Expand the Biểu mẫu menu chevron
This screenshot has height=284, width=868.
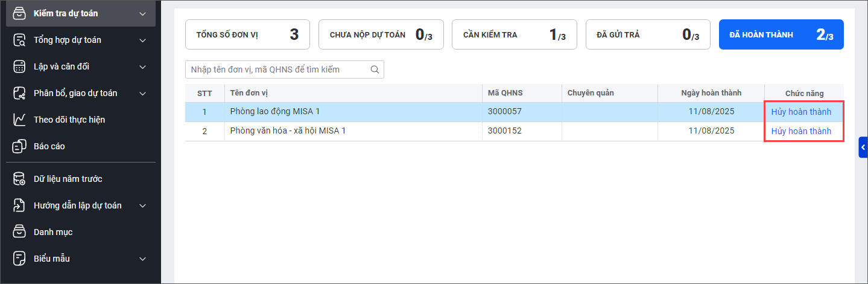tap(143, 259)
